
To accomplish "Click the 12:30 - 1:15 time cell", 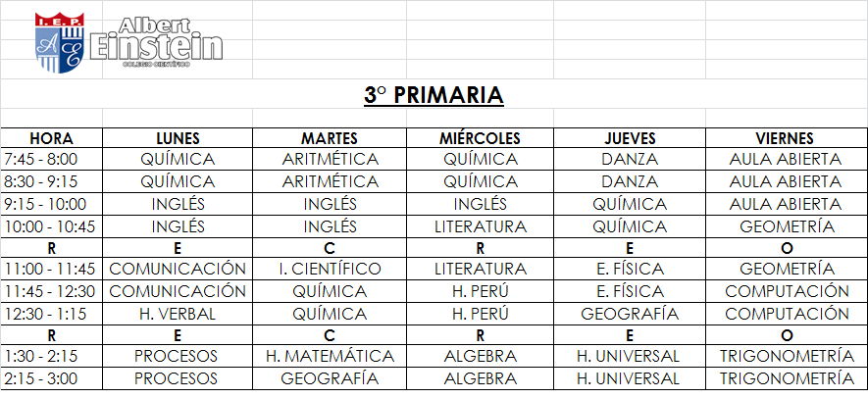I will pyautogui.click(x=46, y=314).
